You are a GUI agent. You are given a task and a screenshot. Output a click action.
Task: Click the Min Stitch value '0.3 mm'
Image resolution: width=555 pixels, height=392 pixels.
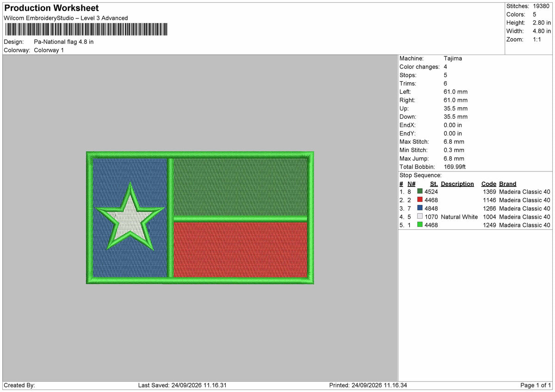454,150
